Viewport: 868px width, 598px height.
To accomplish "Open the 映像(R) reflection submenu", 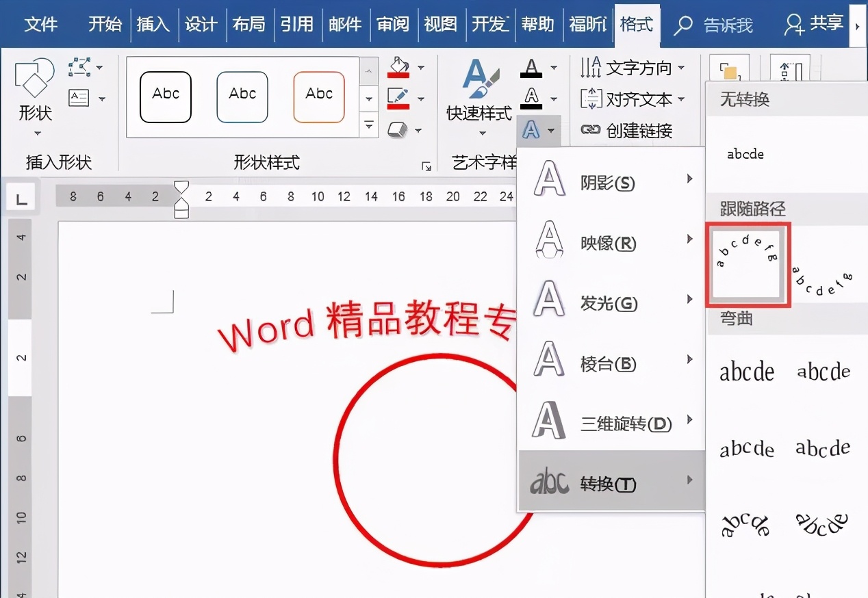I will pyautogui.click(x=611, y=242).
